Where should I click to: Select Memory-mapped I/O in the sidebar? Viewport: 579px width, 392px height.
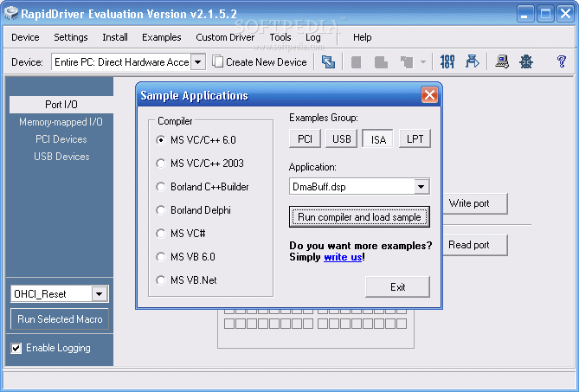pyautogui.click(x=61, y=122)
